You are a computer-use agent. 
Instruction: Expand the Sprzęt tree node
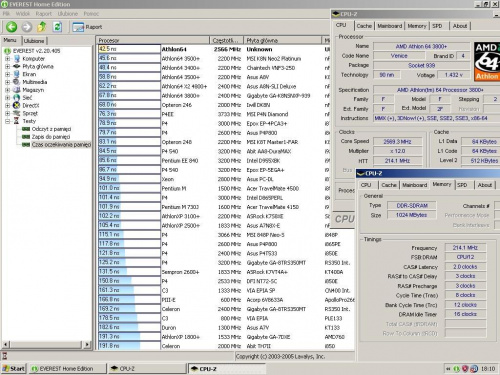click(x=7, y=113)
